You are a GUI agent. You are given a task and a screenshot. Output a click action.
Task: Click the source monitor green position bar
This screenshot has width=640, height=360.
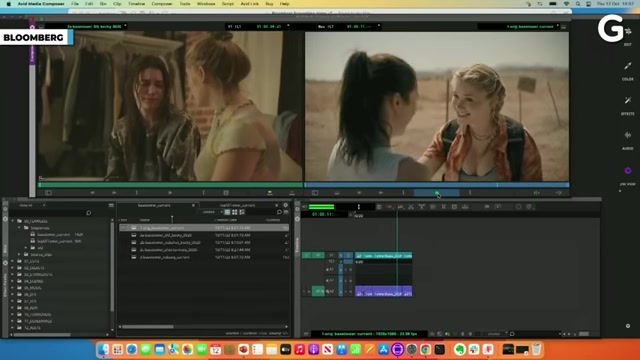click(x=170, y=185)
